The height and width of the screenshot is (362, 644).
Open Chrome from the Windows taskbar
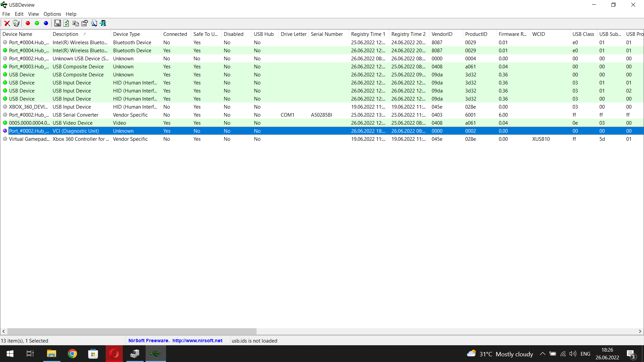(72, 354)
